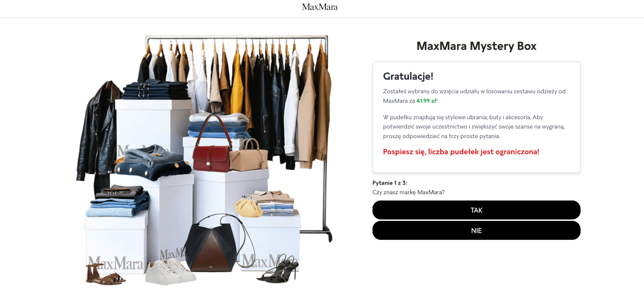Click the 'Pytanie 1 z 3' label
The width and height of the screenshot is (644, 306).
[x=390, y=183]
